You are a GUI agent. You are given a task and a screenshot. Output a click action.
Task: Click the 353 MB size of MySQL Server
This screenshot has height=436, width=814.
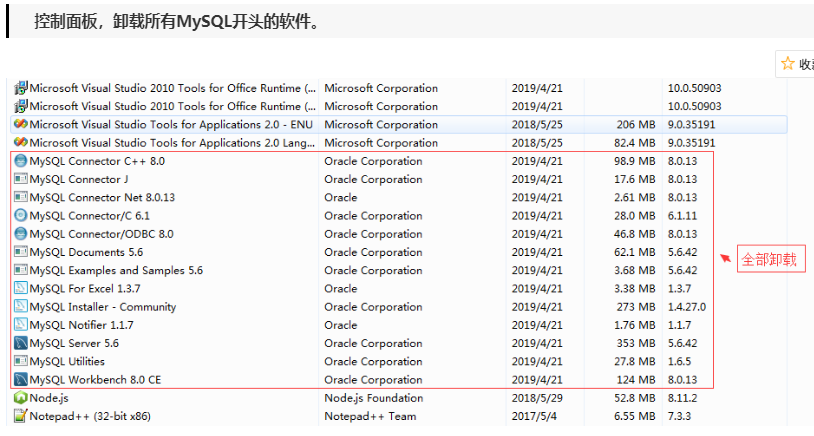coord(636,343)
